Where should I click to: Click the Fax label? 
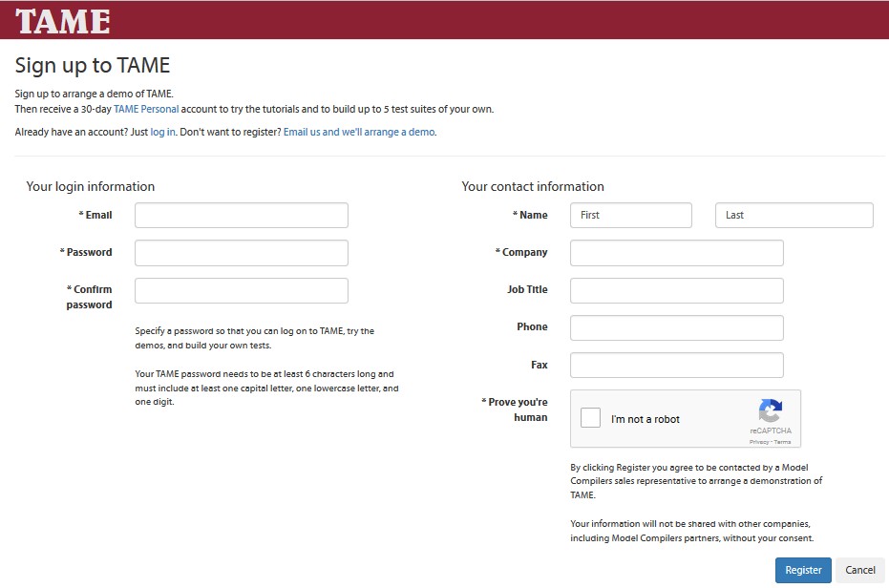coord(540,365)
